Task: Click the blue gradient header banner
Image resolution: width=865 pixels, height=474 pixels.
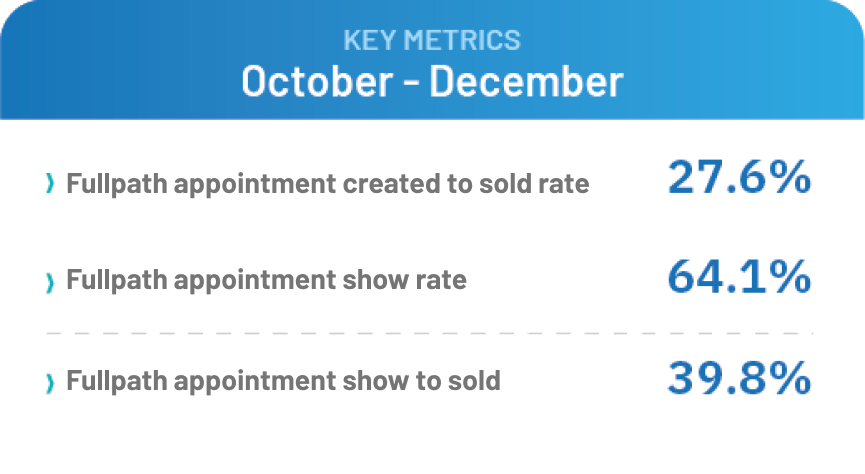Action: [432, 60]
